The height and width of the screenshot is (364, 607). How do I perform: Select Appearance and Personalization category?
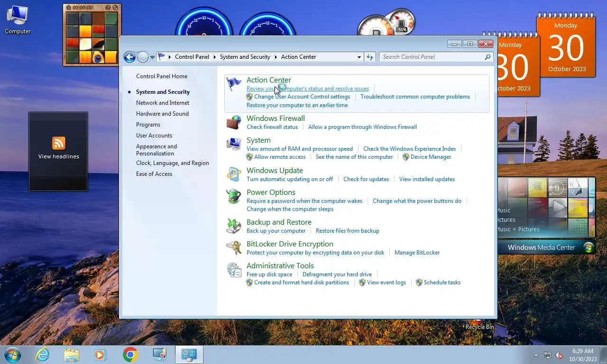pos(156,150)
